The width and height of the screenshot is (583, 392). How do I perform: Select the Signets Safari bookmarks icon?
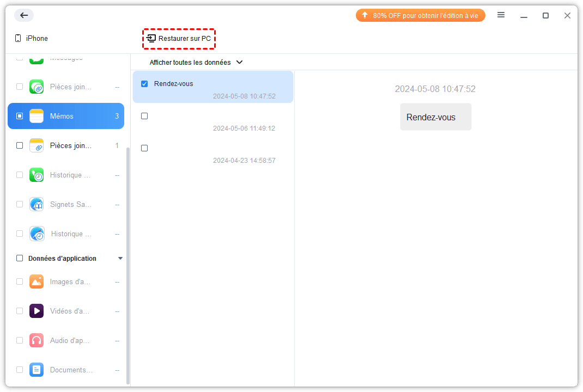[x=37, y=204]
